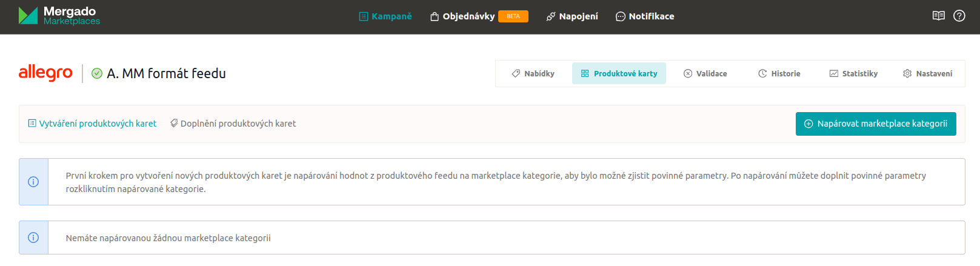Switch to the Historie tab
The width and height of the screenshot is (980, 266).
tap(779, 73)
